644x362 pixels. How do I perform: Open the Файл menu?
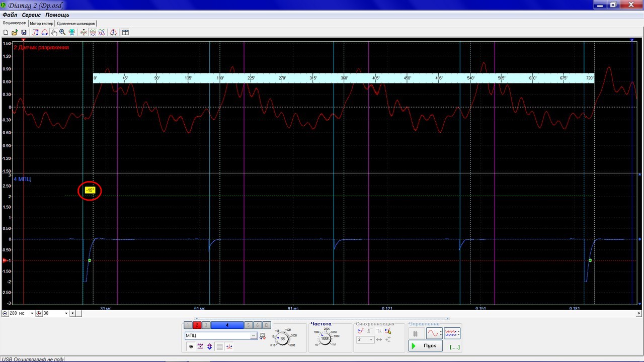click(x=10, y=15)
